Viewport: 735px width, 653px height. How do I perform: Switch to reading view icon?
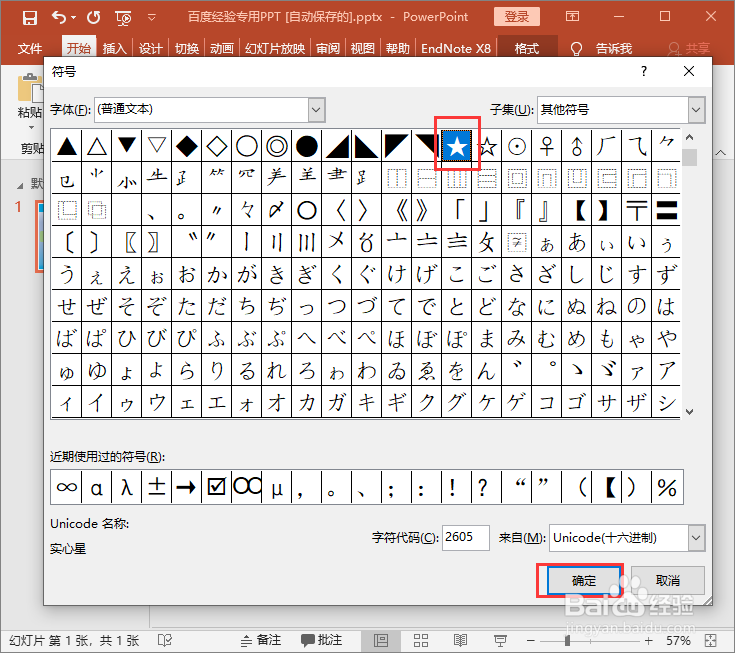[x=460, y=640]
